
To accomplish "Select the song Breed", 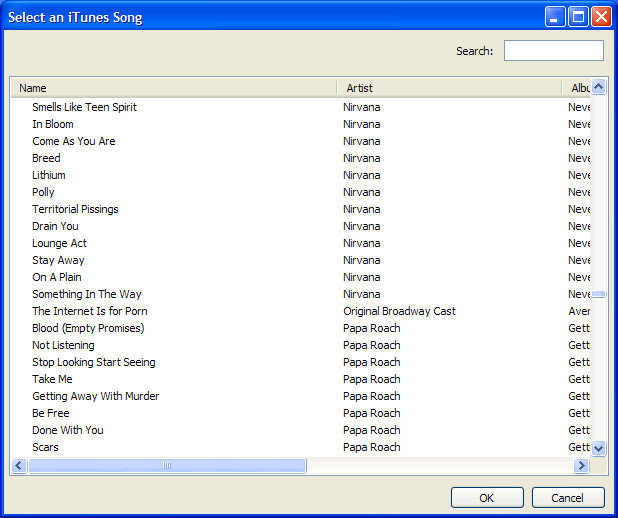I will point(46,158).
